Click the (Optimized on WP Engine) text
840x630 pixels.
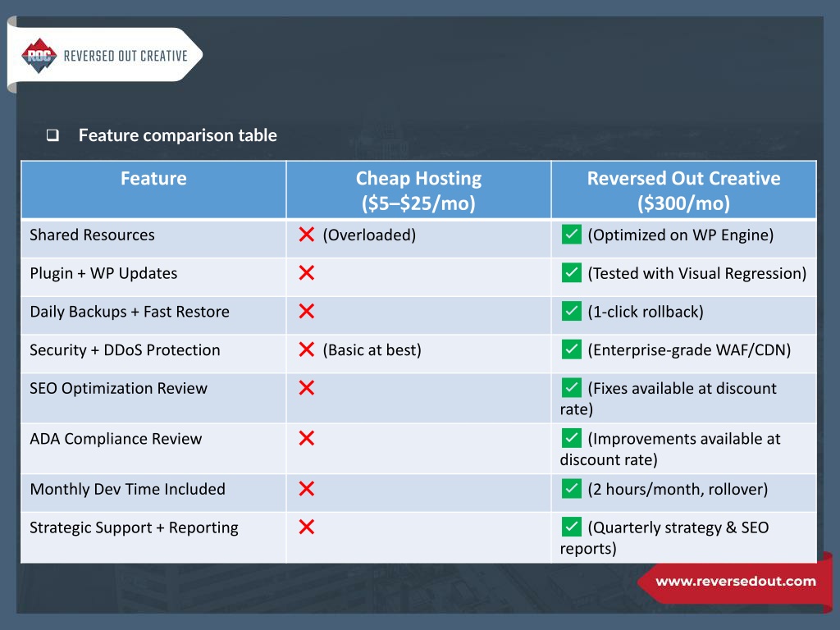(x=680, y=235)
